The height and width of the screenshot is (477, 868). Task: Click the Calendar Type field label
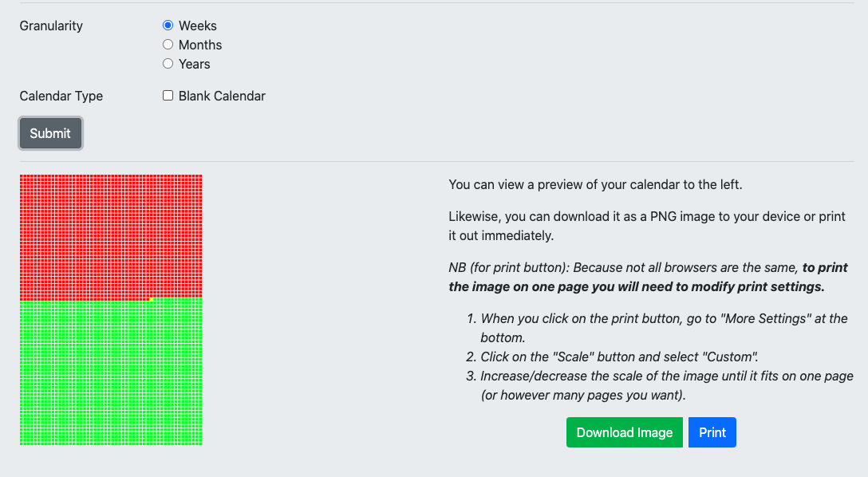click(x=61, y=97)
